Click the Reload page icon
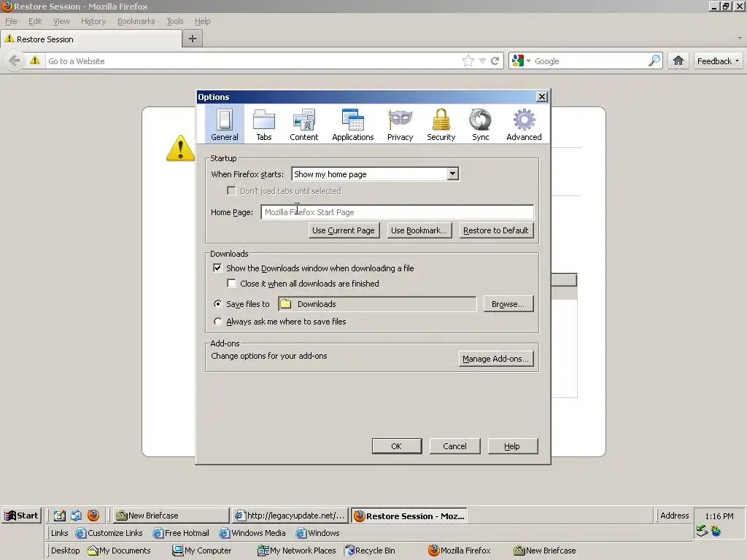The image size is (747, 560). tap(495, 61)
